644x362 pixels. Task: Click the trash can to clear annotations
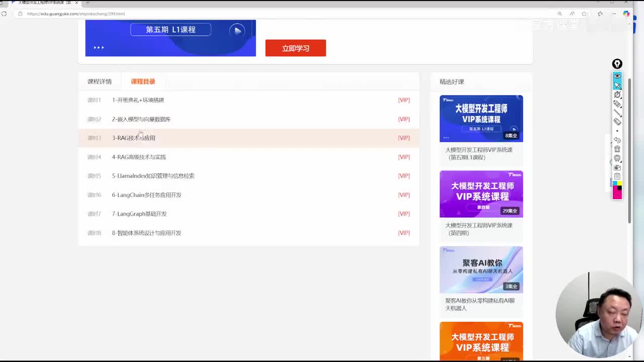(x=617, y=149)
